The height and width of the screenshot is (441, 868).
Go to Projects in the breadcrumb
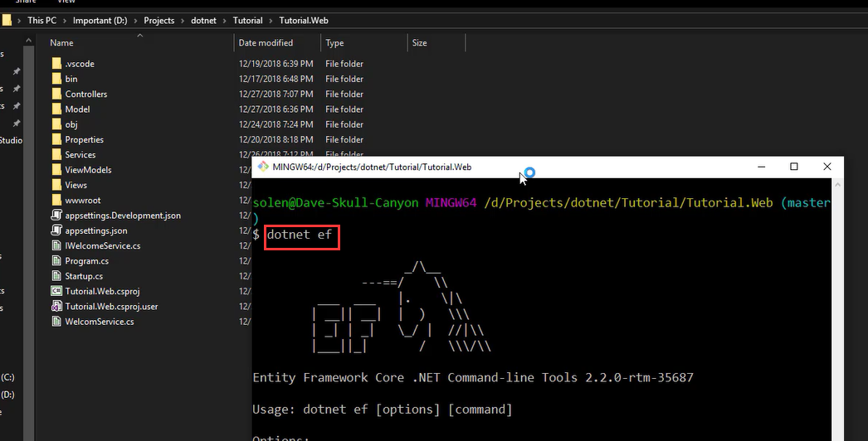coord(158,21)
